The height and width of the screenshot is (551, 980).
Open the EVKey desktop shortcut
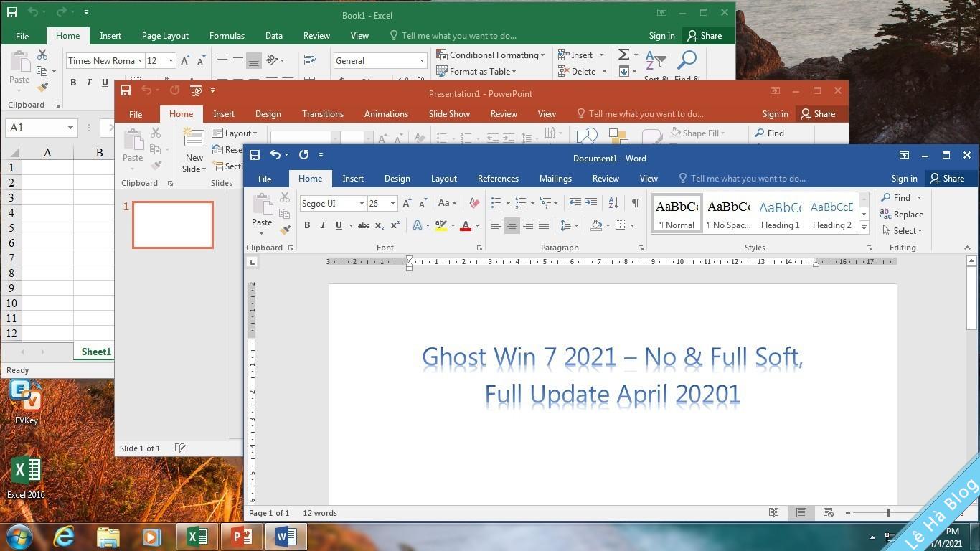pos(26,402)
